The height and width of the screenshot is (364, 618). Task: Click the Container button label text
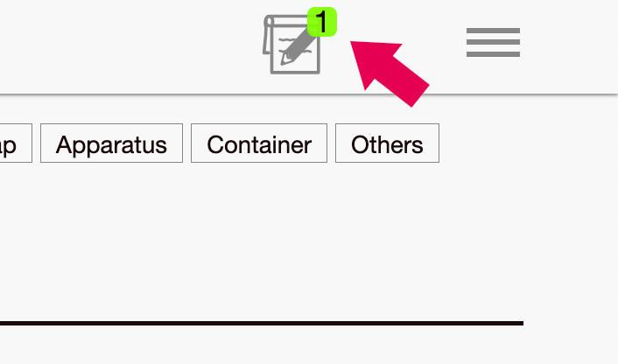click(x=259, y=144)
